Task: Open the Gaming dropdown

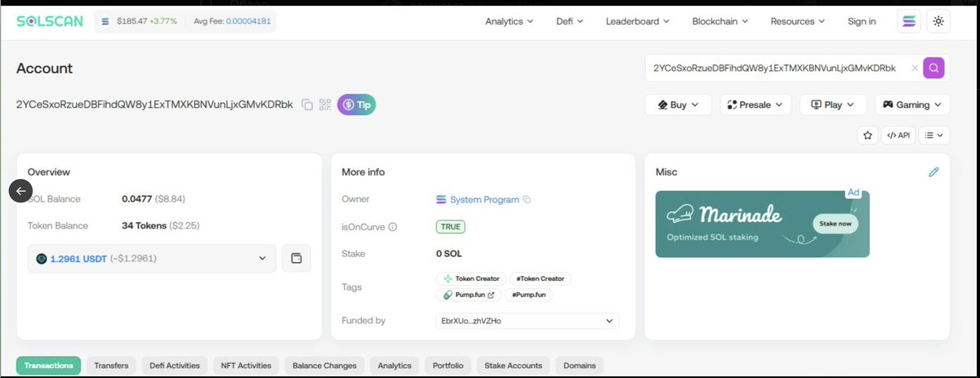Action: pos(912,105)
